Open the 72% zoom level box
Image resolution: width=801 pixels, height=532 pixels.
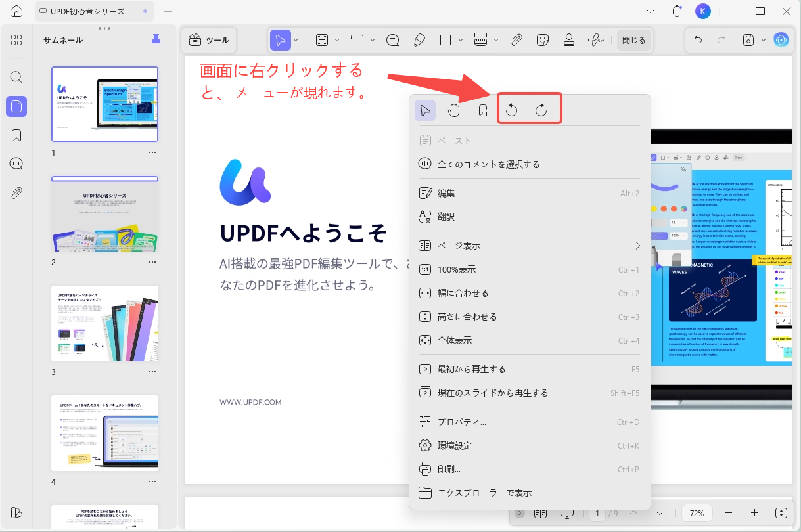click(697, 513)
